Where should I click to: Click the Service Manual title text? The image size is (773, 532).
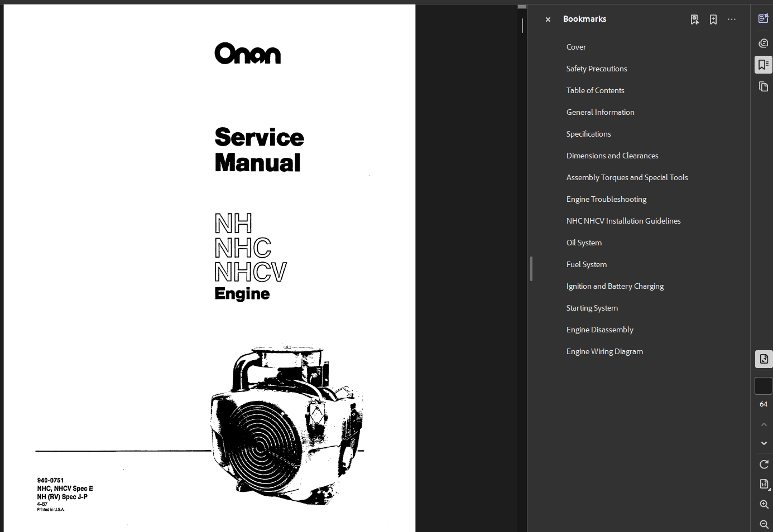pos(259,150)
